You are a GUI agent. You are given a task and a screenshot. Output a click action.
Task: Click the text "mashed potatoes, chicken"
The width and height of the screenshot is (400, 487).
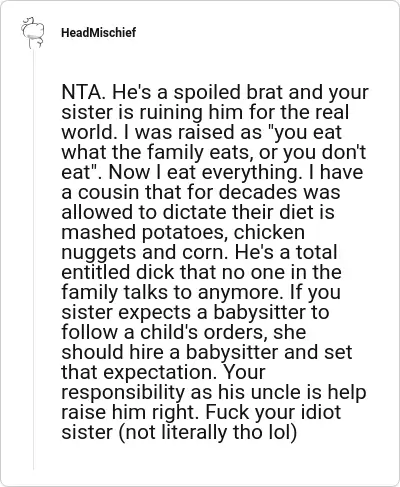point(183,232)
